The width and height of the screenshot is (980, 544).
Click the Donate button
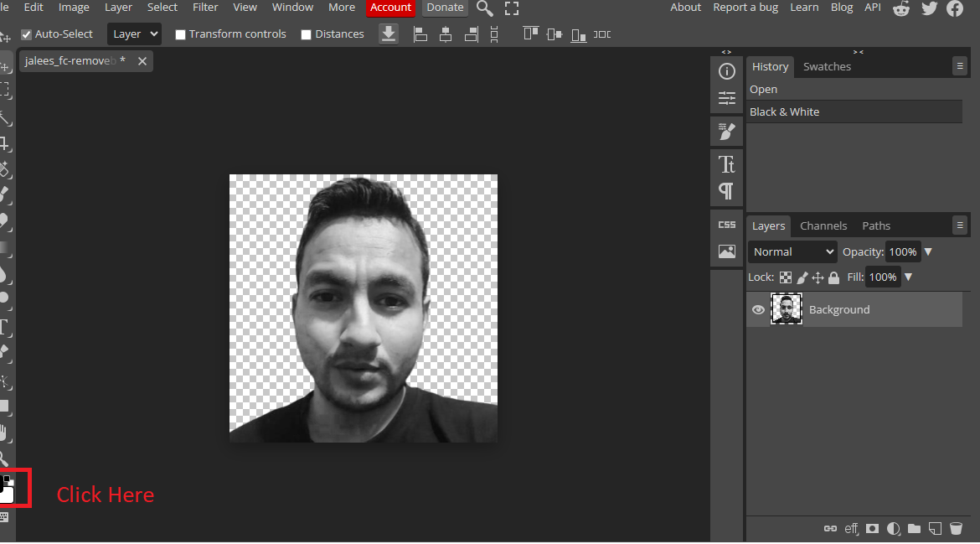pos(445,8)
